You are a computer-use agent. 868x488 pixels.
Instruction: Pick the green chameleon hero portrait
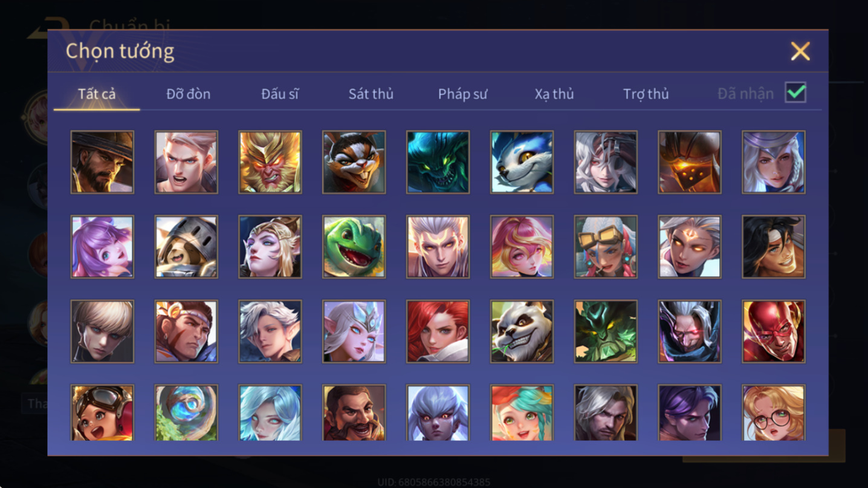tap(354, 247)
